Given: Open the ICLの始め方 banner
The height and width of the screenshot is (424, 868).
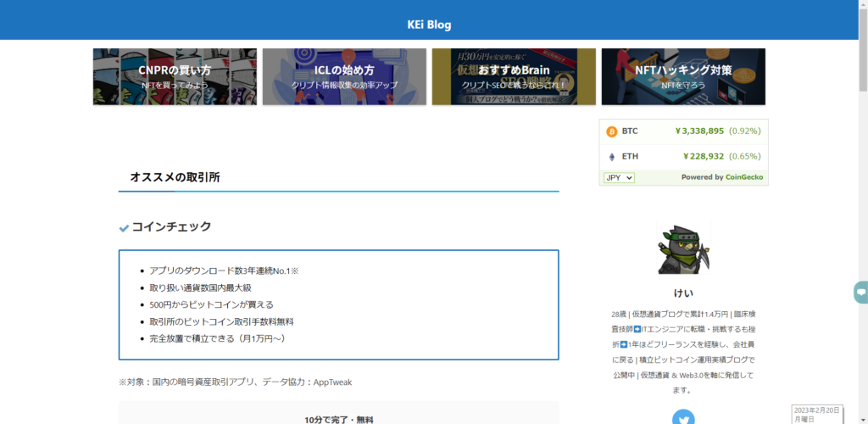Looking at the screenshot, I should (x=344, y=76).
